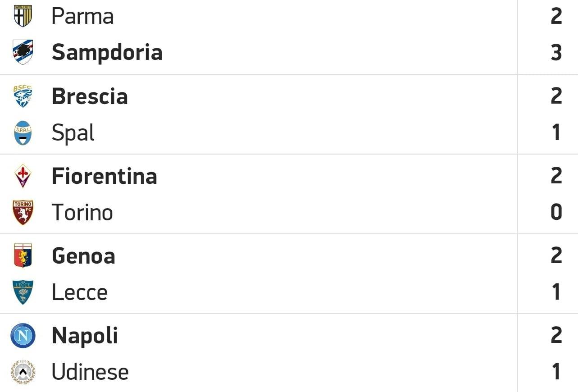Open the Brescia team name link
Viewport: 578px width, 392px height.
90,96
